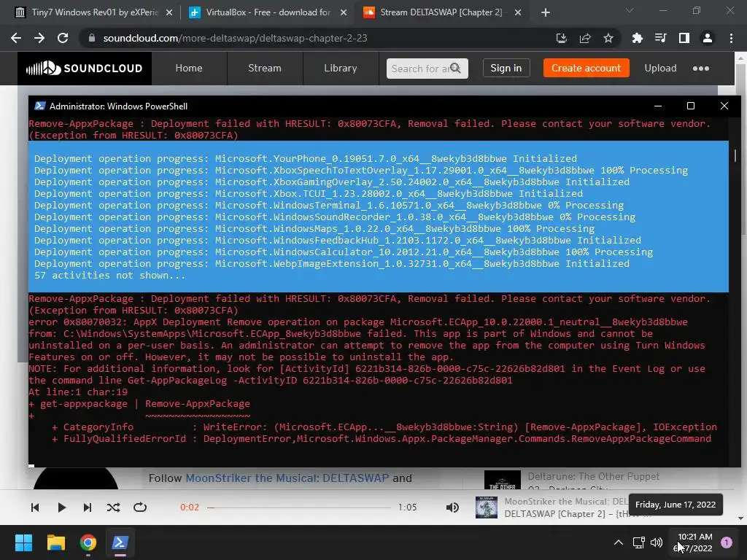The image size is (747, 560).
Task: Close the Stream DELTASWAP tab
Action: tap(518, 12)
